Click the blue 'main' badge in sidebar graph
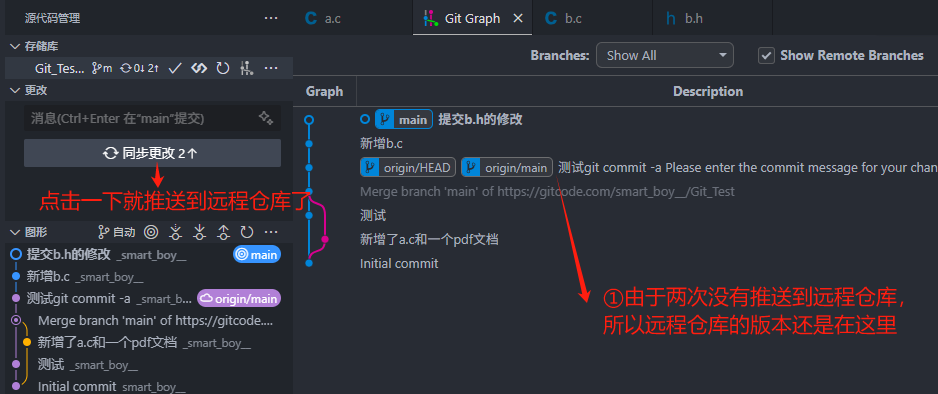Image resolution: width=938 pixels, height=394 pixels. (x=257, y=255)
